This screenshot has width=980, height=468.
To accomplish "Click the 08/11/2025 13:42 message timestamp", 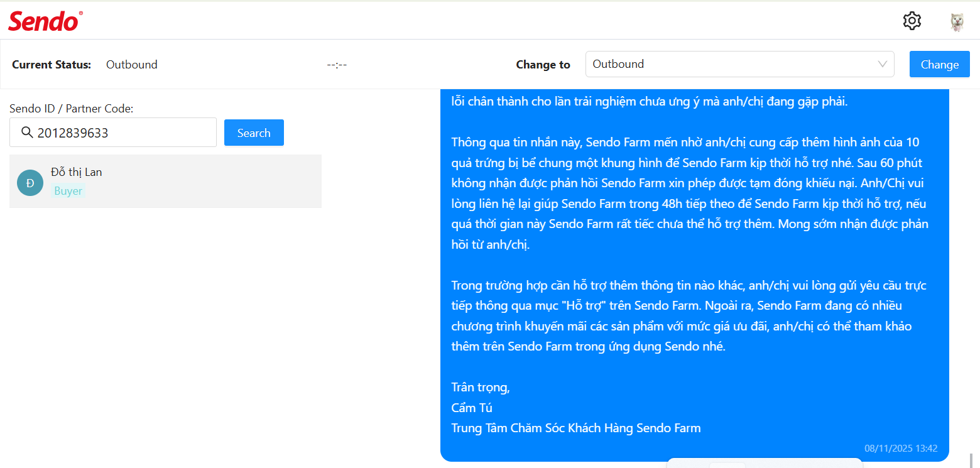I will coord(901,449).
